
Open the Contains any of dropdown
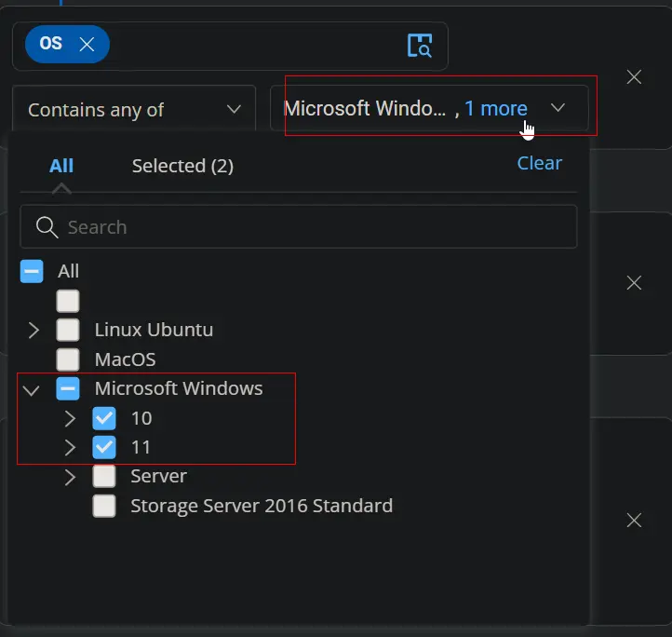click(x=134, y=109)
